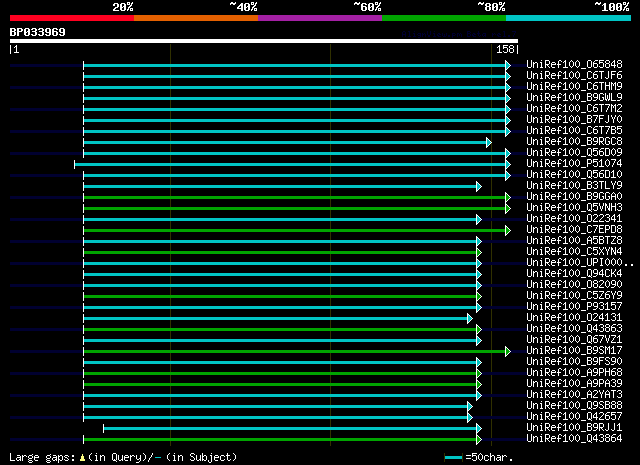Viewport: 640px width, 465px height.
Task: Select the UniRef100_B9RGC8 label
Action: [x=574, y=142]
